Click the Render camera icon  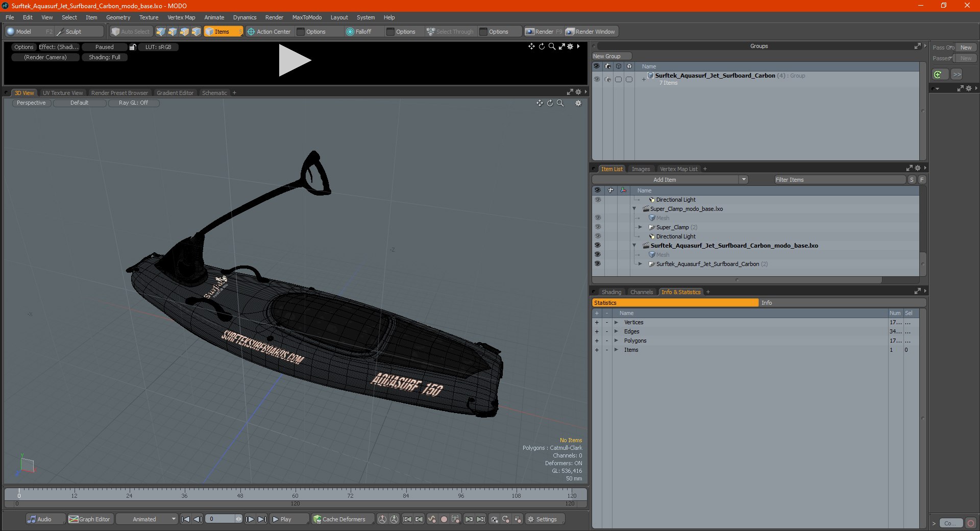coord(530,32)
